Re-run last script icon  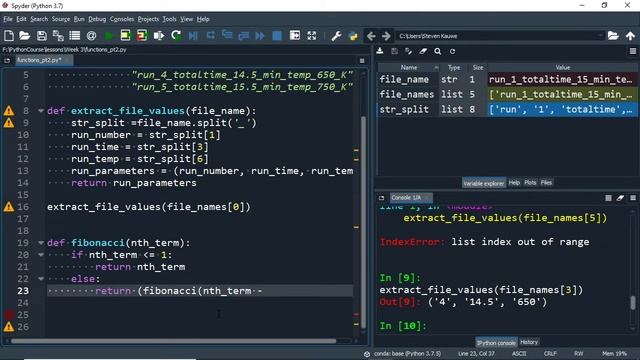click(x=176, y=36)
